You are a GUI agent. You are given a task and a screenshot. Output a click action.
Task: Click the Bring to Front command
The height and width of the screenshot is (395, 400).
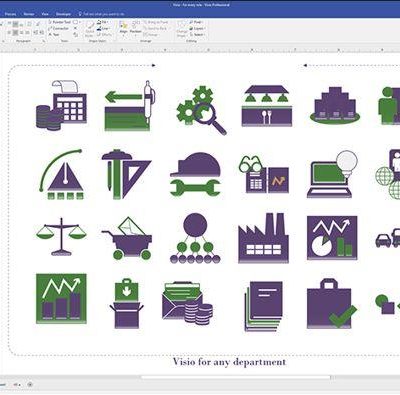coord(156,22)
